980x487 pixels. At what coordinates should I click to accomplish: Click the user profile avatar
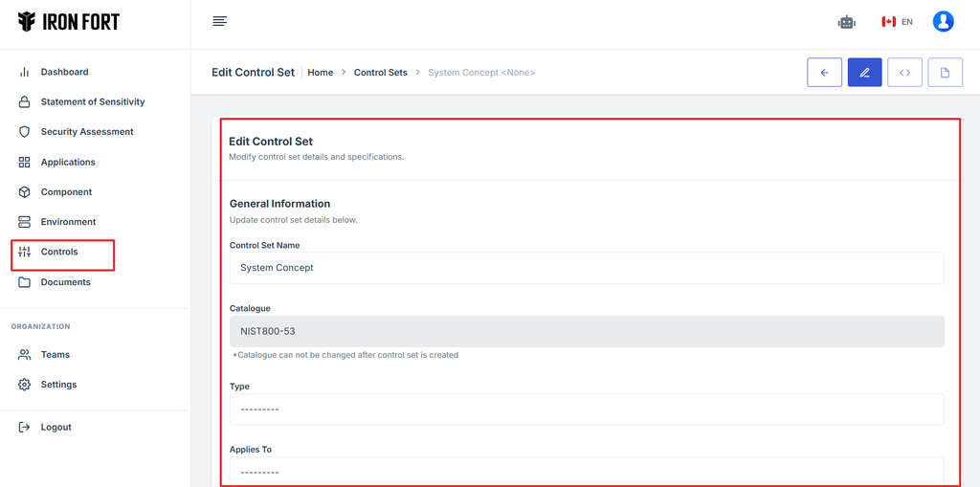pyautogui.click(x=943, y=22)
